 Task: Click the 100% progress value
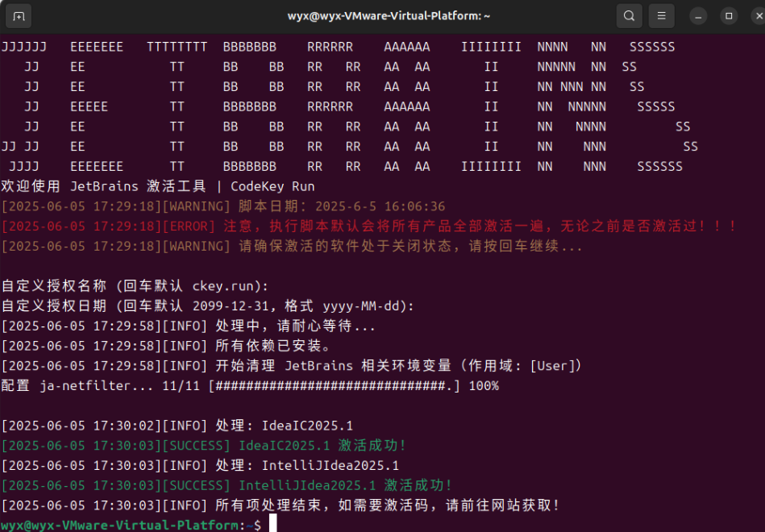tap(484, 386)
